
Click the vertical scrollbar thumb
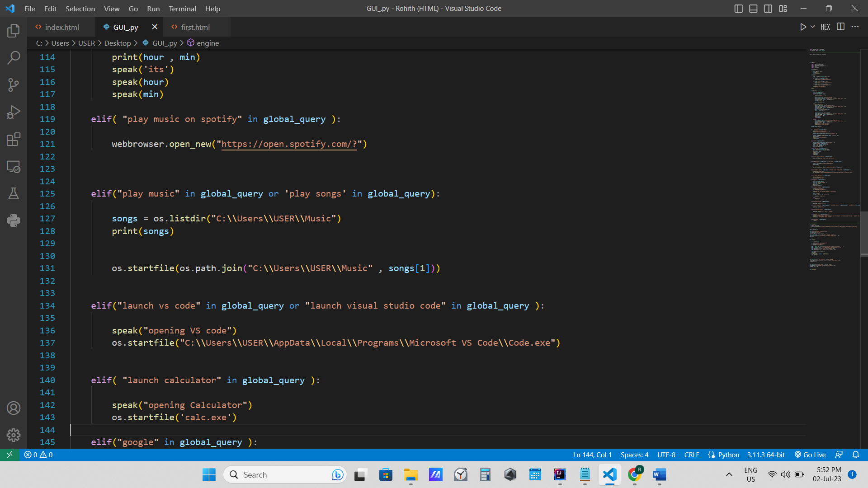click(x=864, y=233)
